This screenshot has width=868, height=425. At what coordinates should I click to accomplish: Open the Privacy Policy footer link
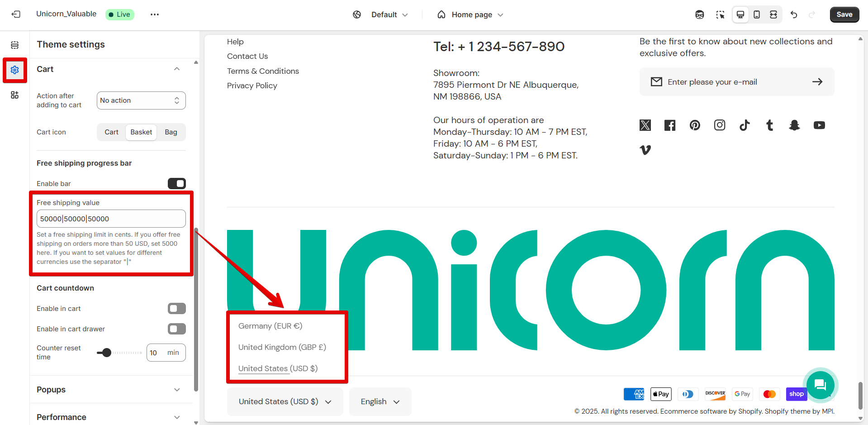[252, 86]
